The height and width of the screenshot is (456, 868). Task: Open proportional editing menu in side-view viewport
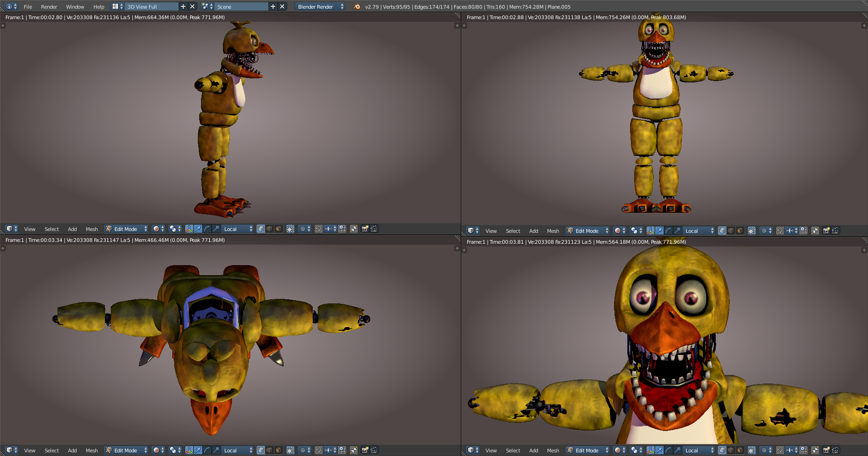coord(305,229)
